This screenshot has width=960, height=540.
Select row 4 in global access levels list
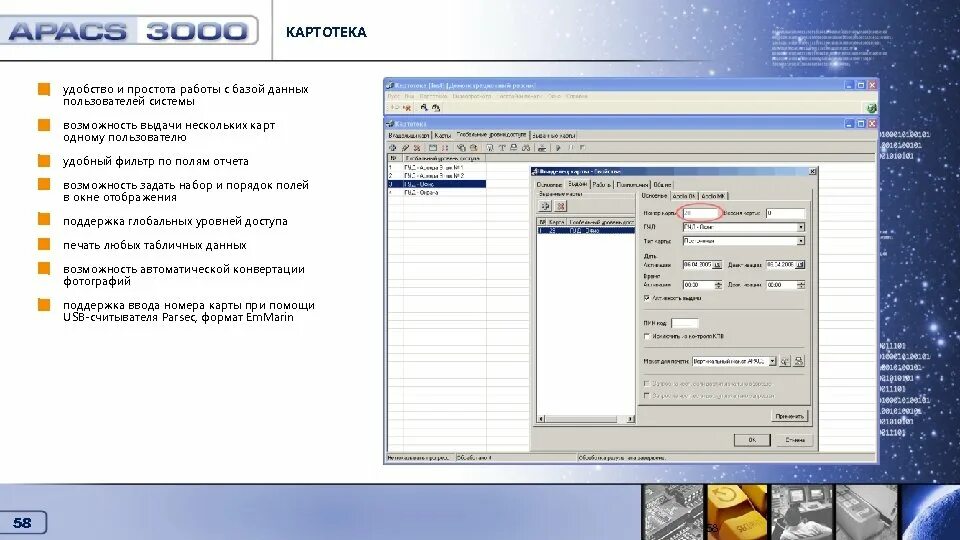[x=437, y=192]
